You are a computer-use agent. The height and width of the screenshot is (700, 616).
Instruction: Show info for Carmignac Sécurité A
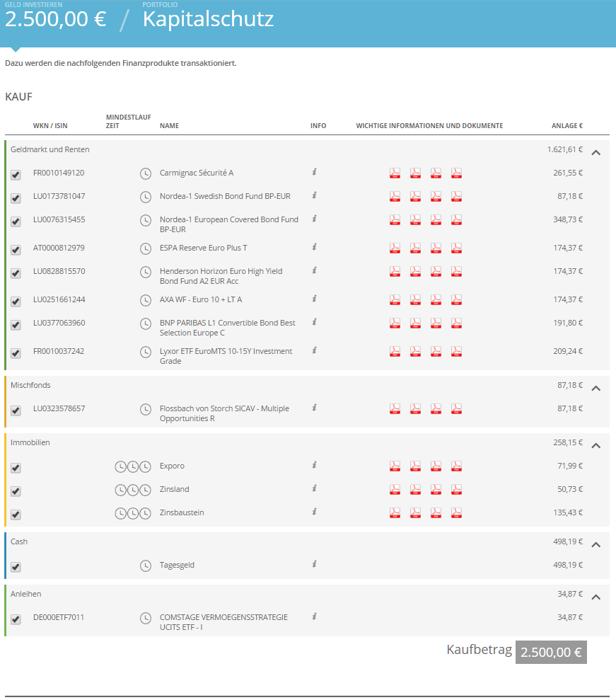(x=315, y=172)
